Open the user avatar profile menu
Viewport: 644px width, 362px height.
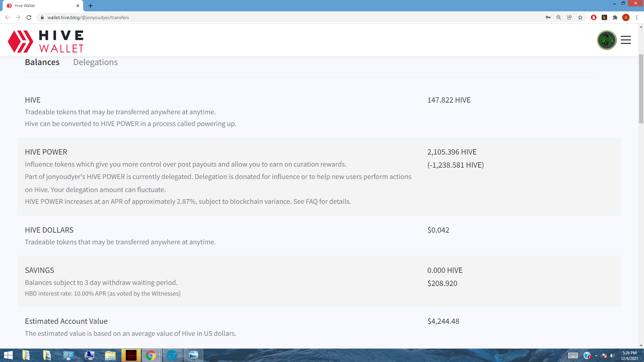606,40
